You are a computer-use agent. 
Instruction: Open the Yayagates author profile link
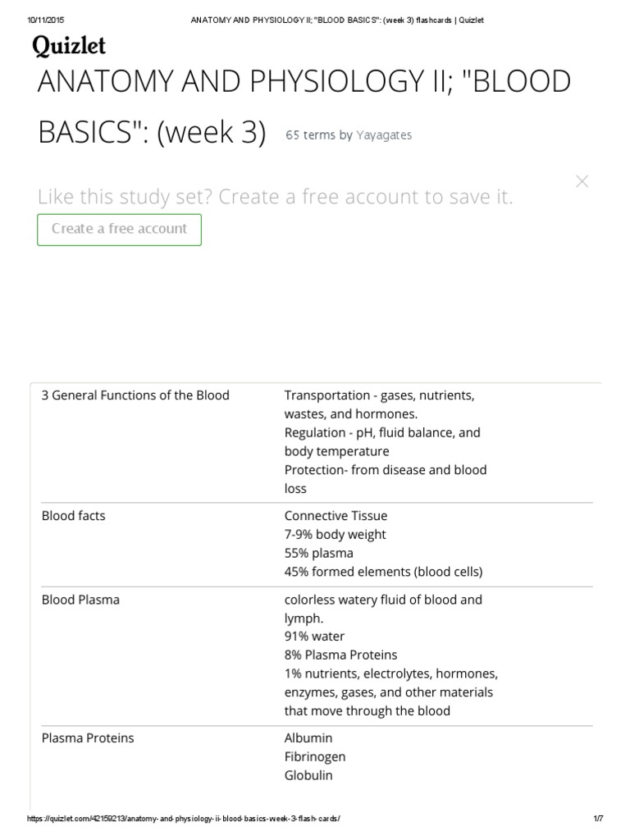click(x=384, y=135)
